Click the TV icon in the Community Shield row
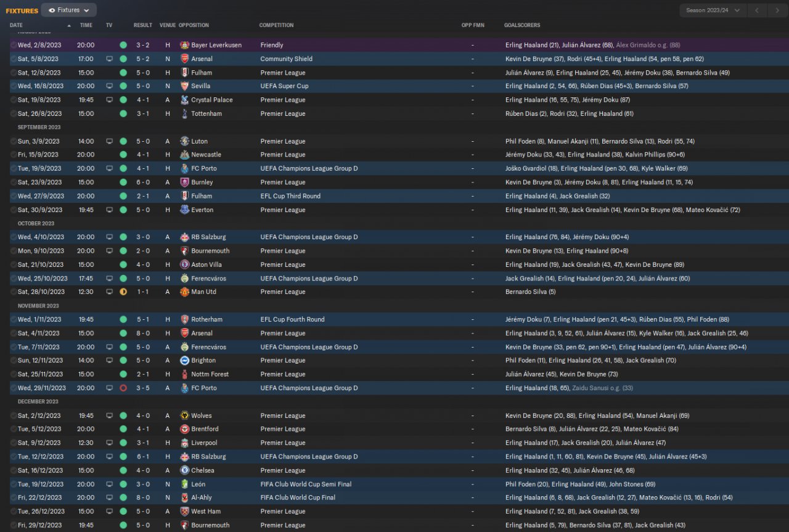789x532 pixels. pos(110,59)
